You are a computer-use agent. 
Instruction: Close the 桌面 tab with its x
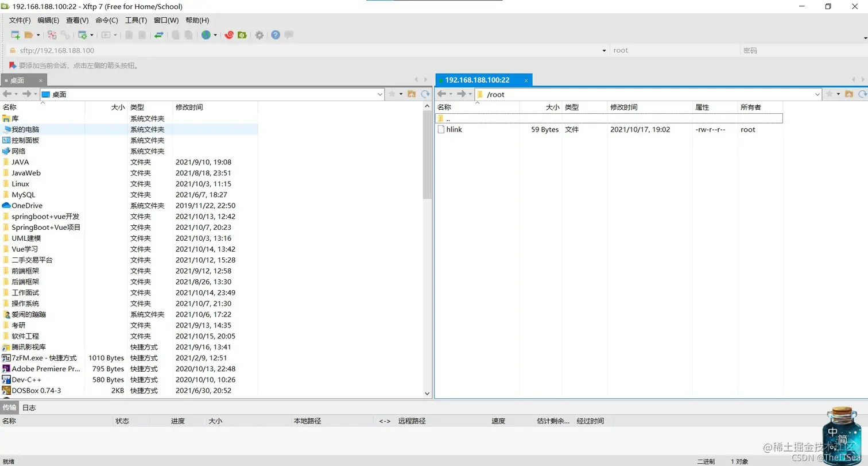pos(41,80)
